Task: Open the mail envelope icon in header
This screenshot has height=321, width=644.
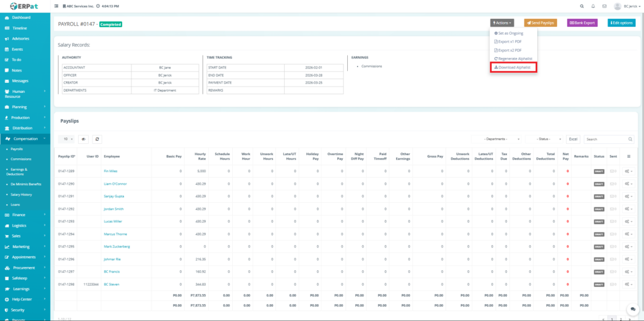Action: [x=604, y=6]
